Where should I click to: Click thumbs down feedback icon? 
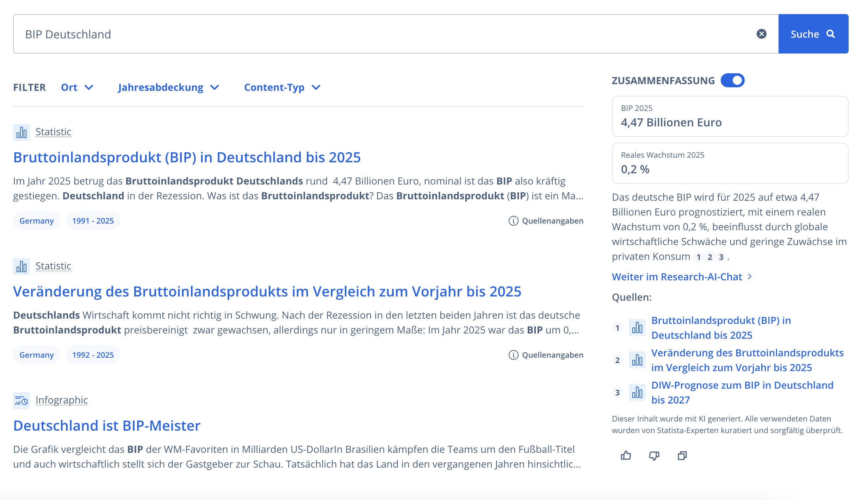[x=654, y=456]
